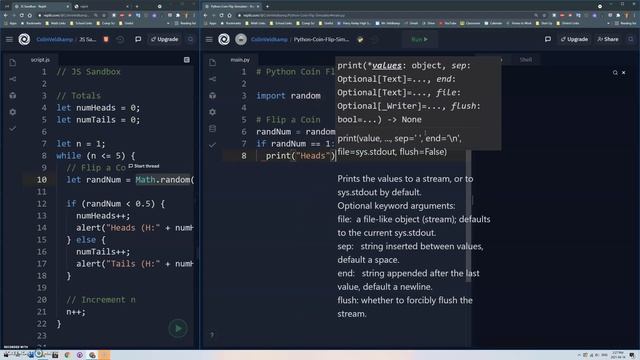Click the Windows Start button on taskbar
This screenshot has height=360, width=640.
tap(6, 355)
